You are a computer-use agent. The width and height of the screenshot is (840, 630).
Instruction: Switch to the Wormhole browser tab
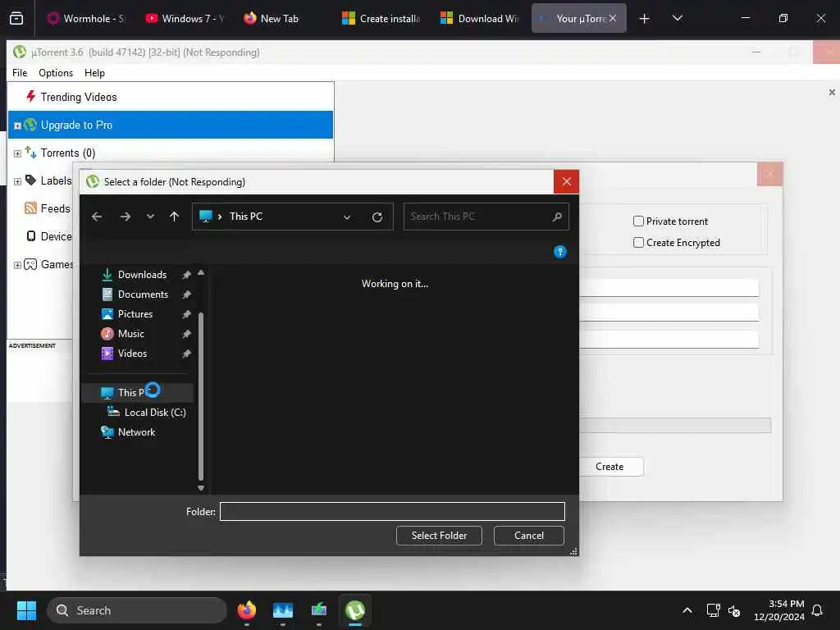pos(85,18)
